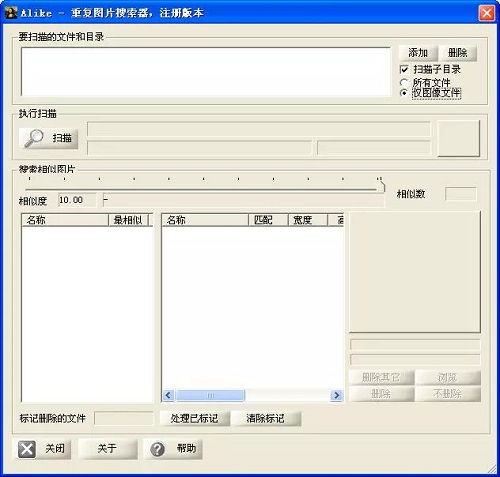Click the Marked for deletion files (标记删除的文件) field
This screenshot has height=477, width=500.
pyautogui.click(x=124, y=418)
